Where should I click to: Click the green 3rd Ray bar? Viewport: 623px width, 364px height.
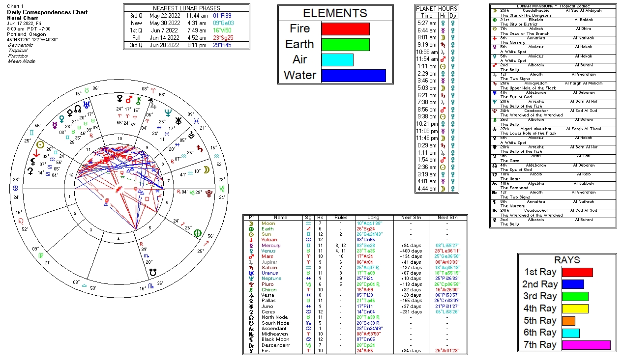tap(575, 296)
